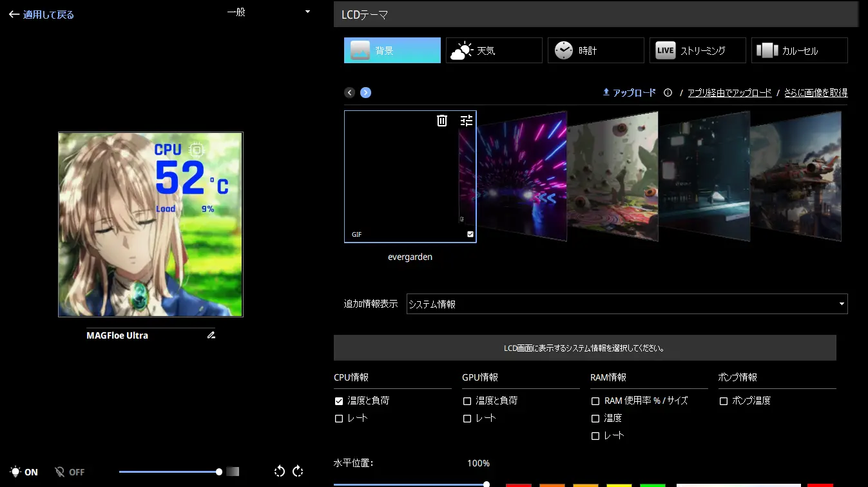Screen dimensions: 868x487
Task: Rotate the LCD display clockwise
Action: (x=298, y=472)
